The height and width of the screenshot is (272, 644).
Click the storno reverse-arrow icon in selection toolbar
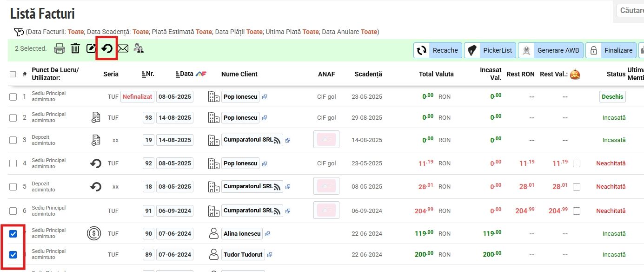pos(107,48)
